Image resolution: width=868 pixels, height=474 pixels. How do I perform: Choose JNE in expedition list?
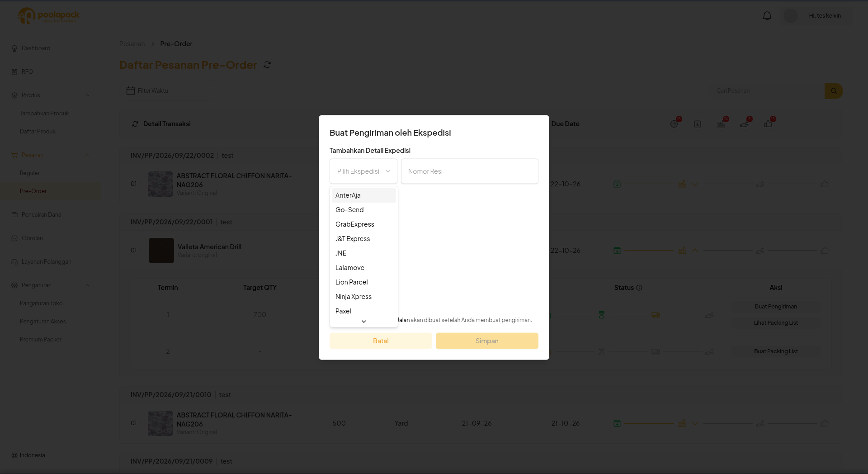click(363, 253)
